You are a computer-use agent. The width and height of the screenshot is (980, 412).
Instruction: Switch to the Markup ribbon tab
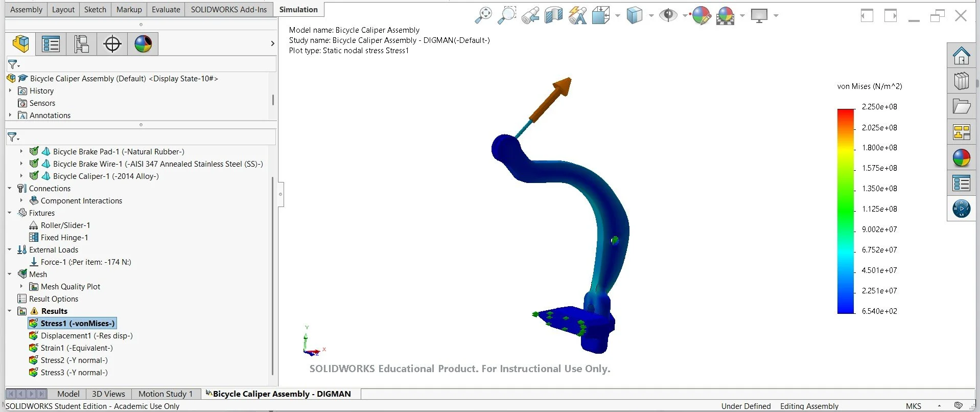point(129,9)
